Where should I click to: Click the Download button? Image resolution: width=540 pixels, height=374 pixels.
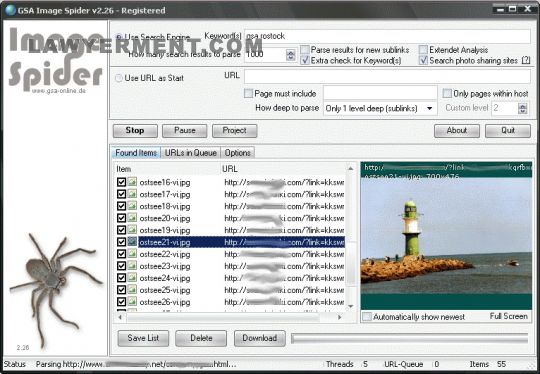click(260, 338)
